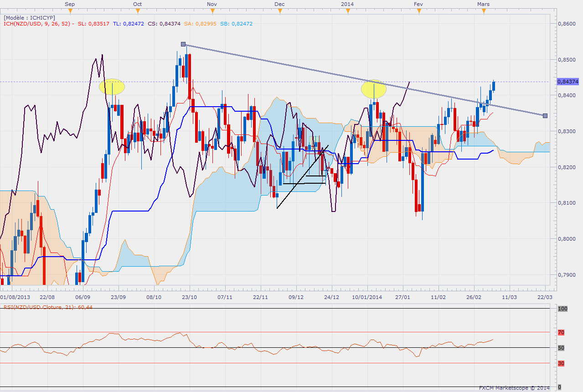The image size is (583, 392).
Task: Click the 0,8500 price axis label
Action: coord(566,59)
